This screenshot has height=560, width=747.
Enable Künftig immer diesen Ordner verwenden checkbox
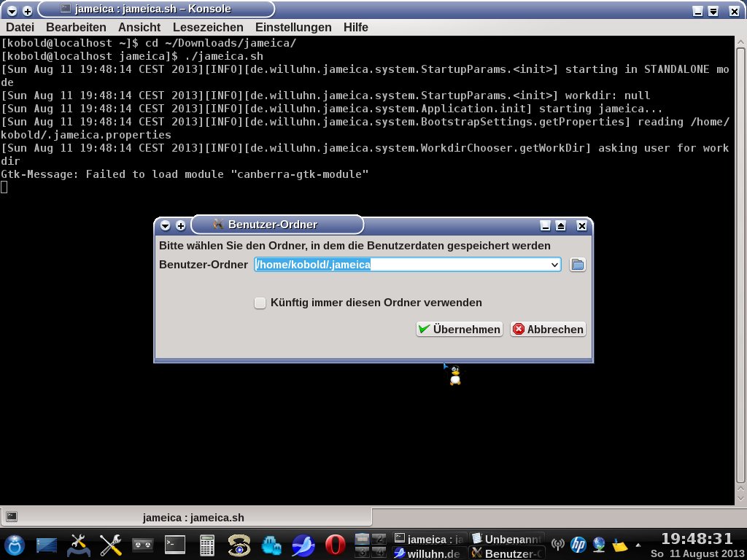260,303
